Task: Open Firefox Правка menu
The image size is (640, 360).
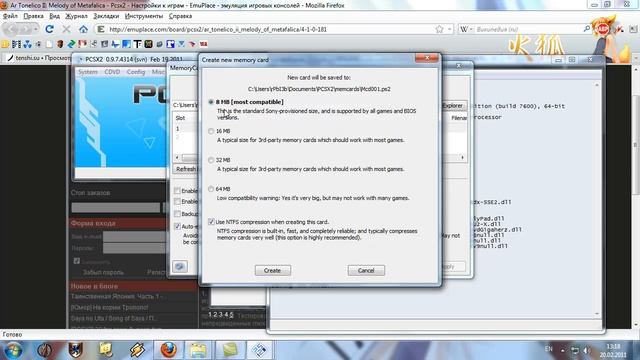Action: pyautogui.click(x=33, y=16)
